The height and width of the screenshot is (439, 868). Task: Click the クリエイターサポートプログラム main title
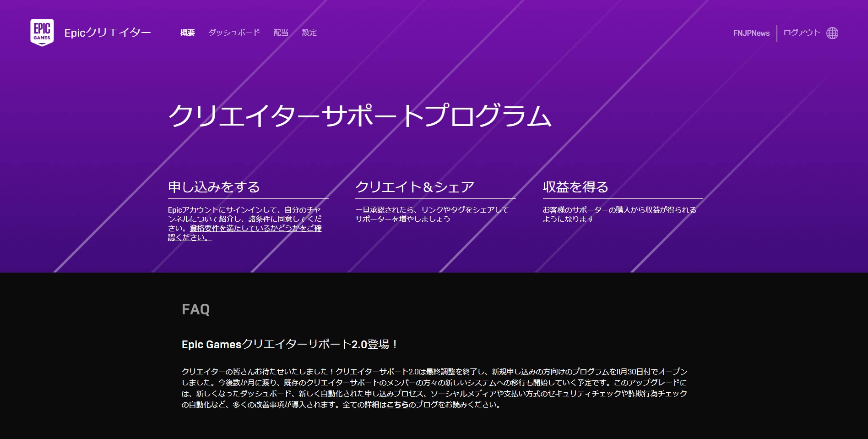pos(360,115)
